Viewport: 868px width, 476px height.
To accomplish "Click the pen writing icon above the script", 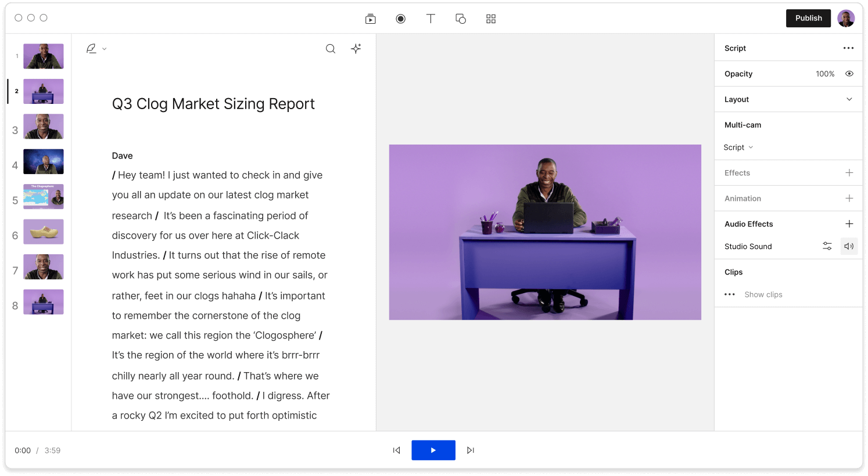I will coord(91,48).
